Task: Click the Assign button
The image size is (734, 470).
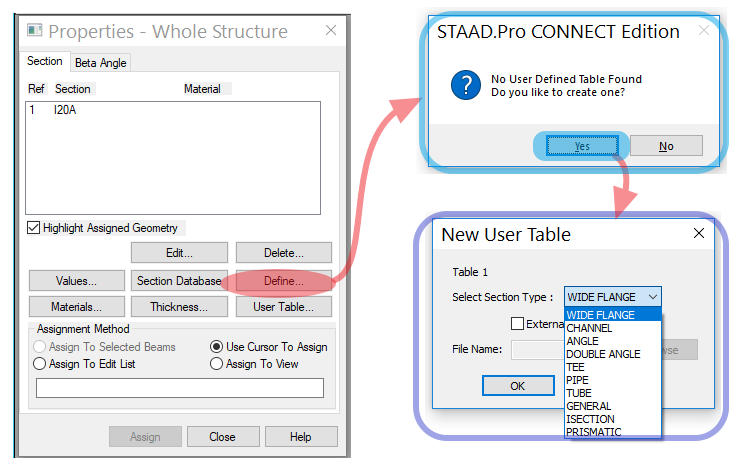Action: pyautogui.click(x=145, y=437)
